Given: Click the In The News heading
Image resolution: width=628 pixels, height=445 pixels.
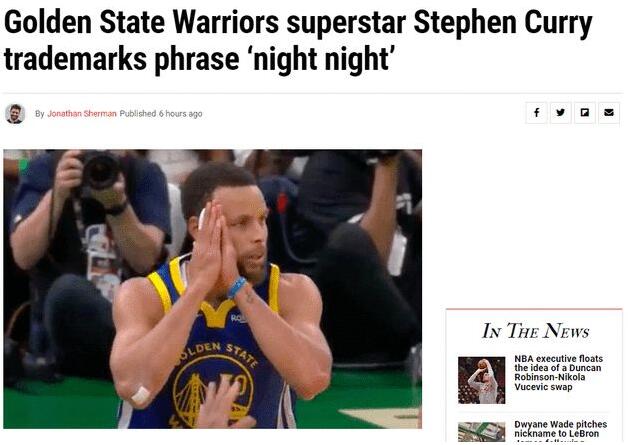Looking at the screenshot, I should pyautogui.click(x=535, y=331).
